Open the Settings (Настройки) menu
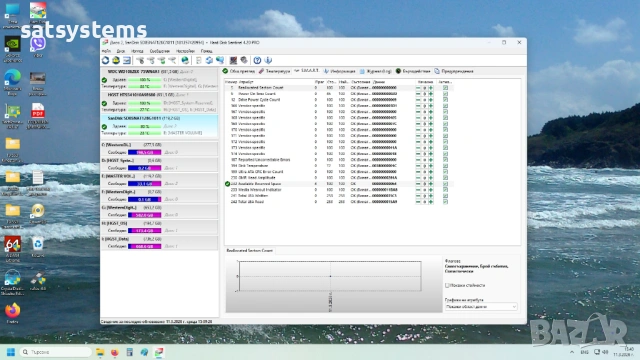This screenshot has height=360, width=640. click(185, 51)
